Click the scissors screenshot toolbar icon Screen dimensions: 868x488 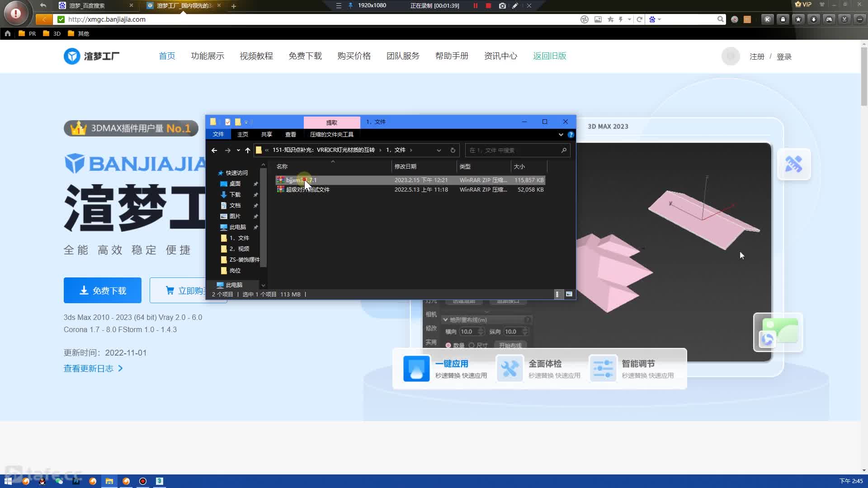(x=844, y=19)
